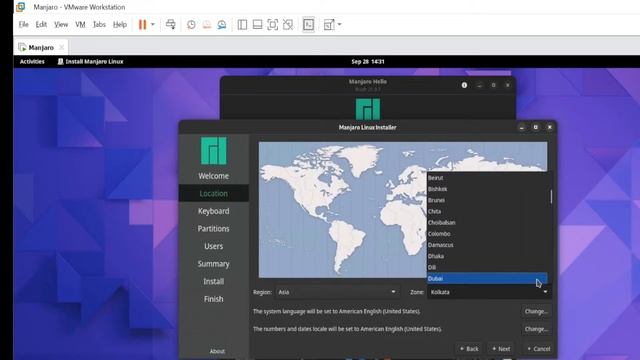640x360 pixels.
Task: Select the Partitions step in the sidebar
Action: [213, 229]
